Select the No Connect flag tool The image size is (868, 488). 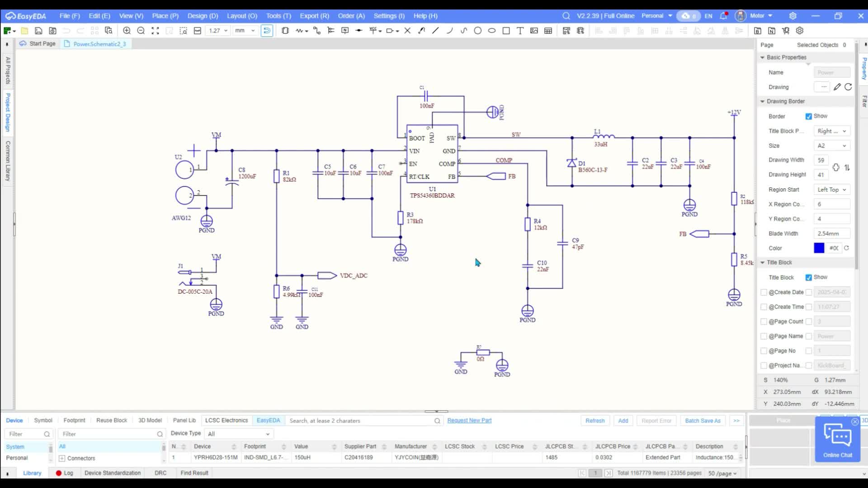407,31
